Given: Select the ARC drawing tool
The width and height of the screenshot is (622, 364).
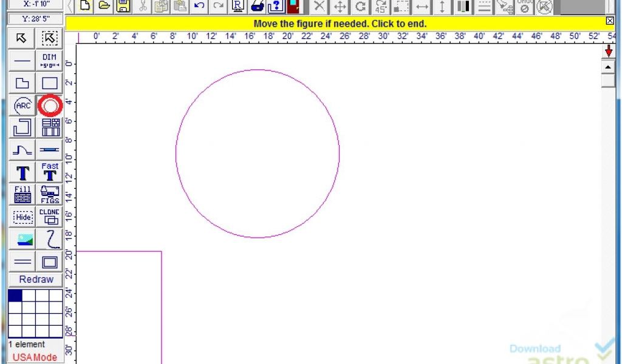Looking at the screenshot, I should (22, 106).
